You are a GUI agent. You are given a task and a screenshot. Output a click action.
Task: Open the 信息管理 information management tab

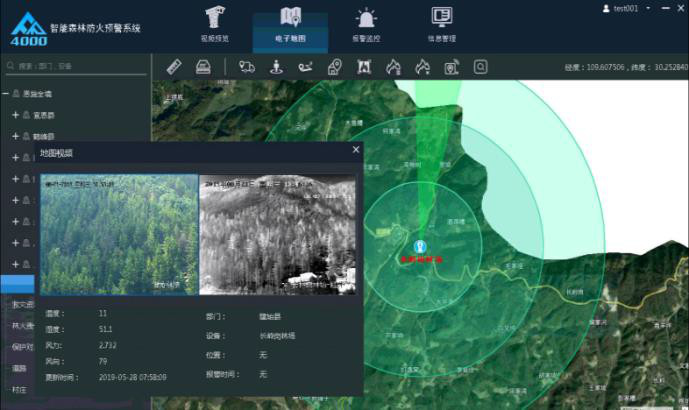(441, 25)
